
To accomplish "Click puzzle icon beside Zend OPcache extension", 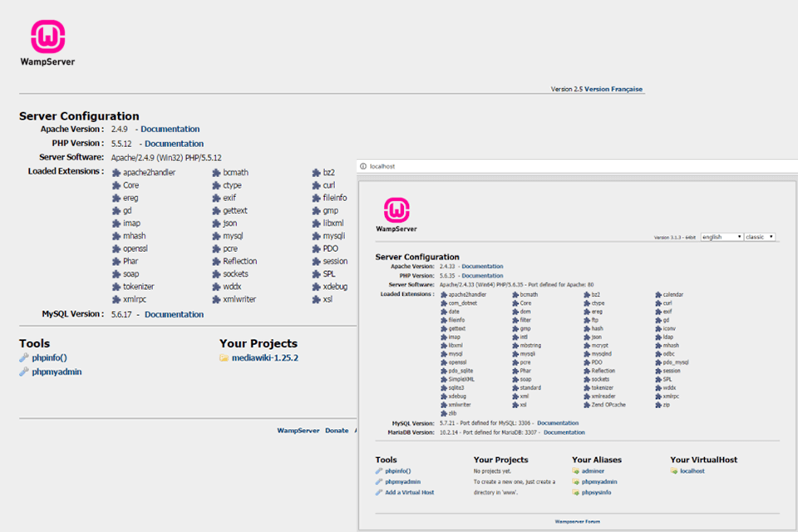I will (x=587, y=405).
